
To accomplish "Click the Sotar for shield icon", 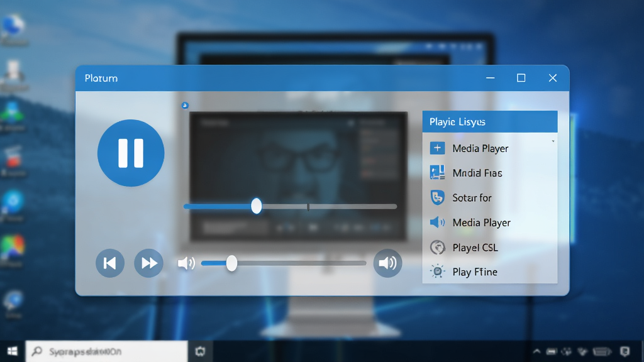I will click(x=437, y=197).
